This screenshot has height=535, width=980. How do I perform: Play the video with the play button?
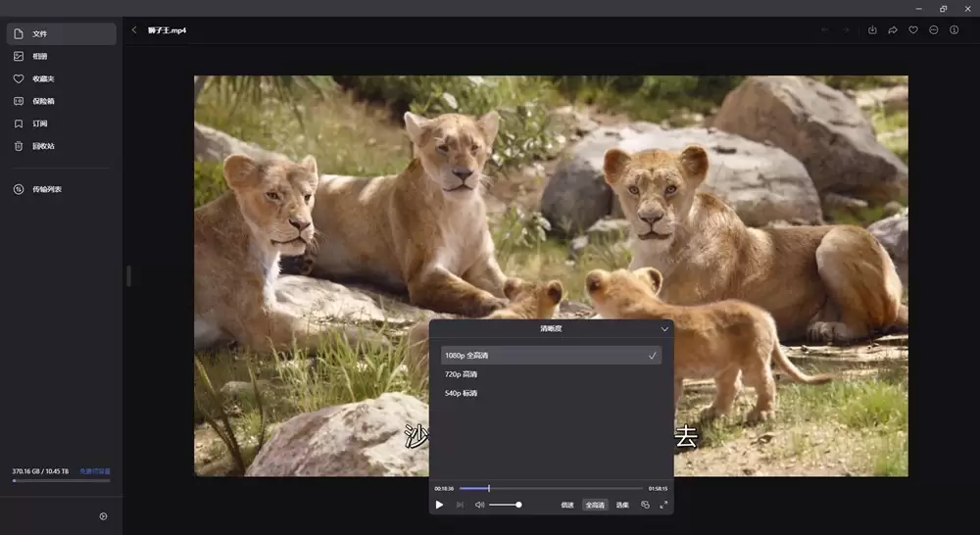click(x=439, y=505)
